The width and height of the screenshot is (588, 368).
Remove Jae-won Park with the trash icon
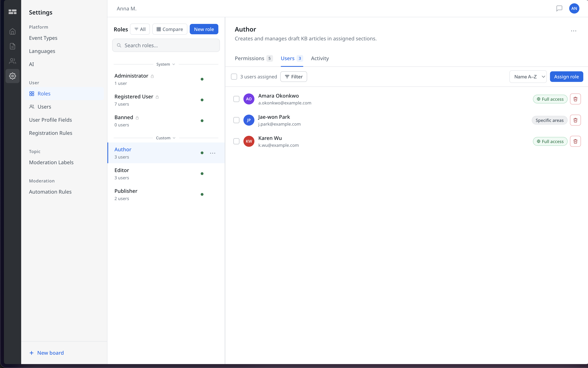point(575,120)
